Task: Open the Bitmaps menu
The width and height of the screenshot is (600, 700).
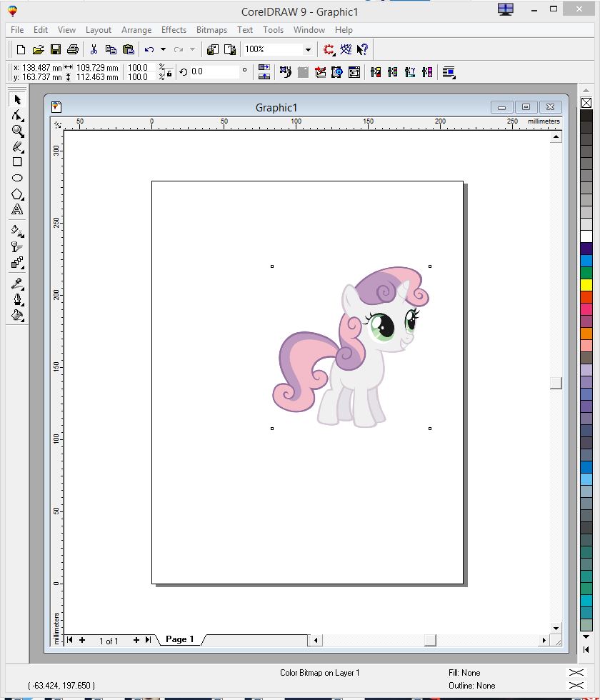Action: tap(211, 30)
